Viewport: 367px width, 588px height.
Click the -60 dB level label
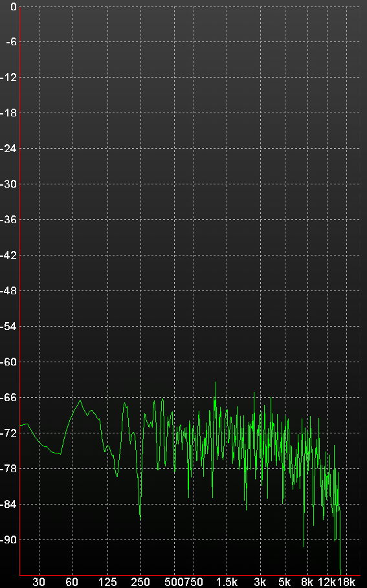pyautogui.click(x=8, y=362)
